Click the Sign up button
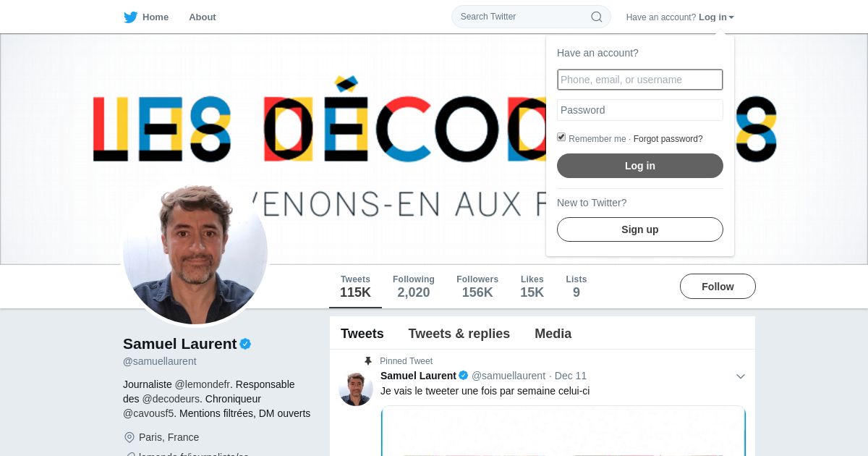 click(x=640, y=229)
